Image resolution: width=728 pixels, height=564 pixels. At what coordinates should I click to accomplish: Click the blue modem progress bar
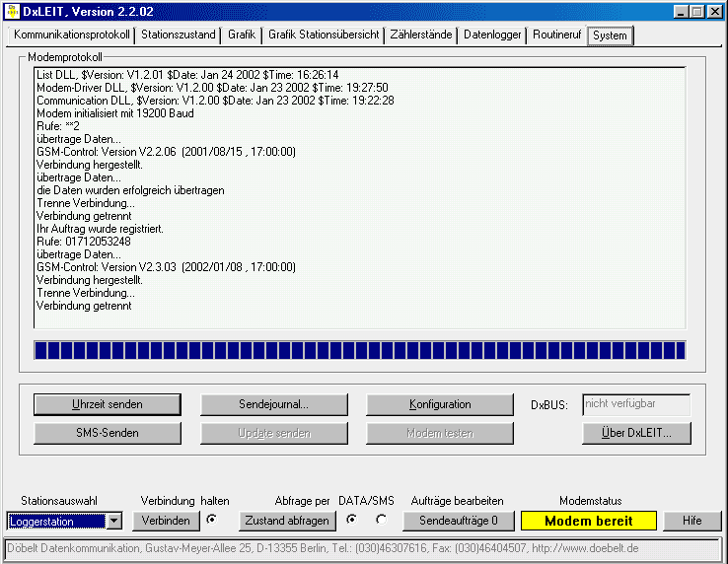(x=360, y=350)
